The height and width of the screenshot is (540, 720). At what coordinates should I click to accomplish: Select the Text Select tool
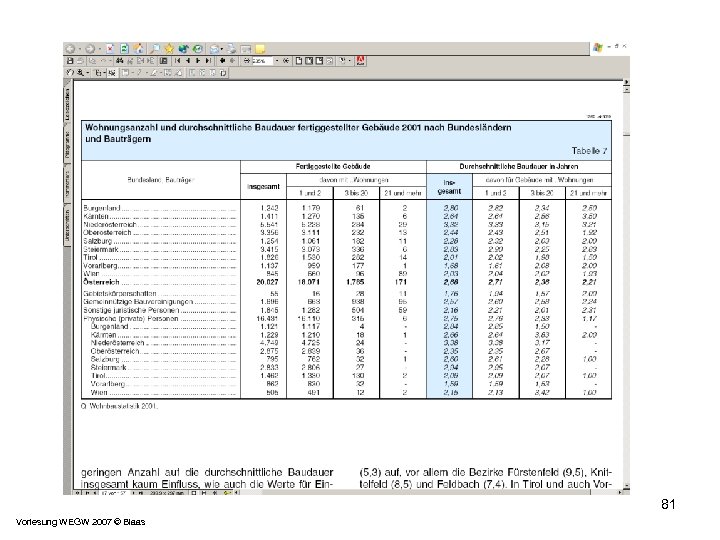(98, 73)
